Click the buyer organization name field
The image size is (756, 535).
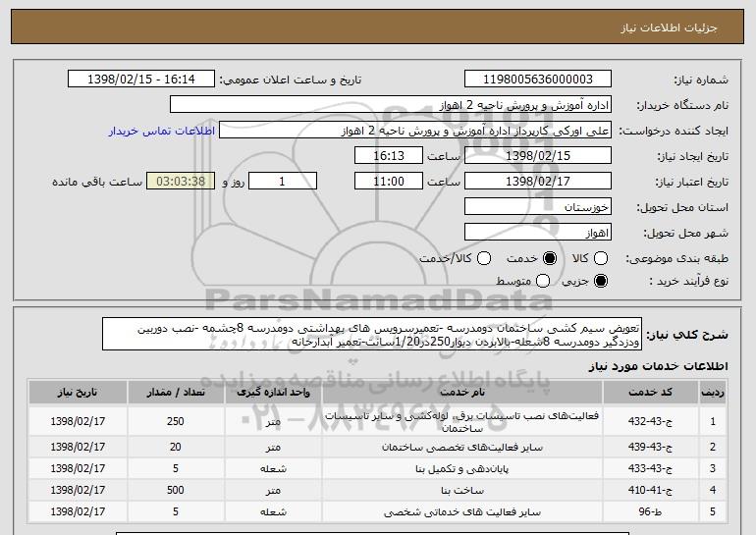tap(391, 105)
